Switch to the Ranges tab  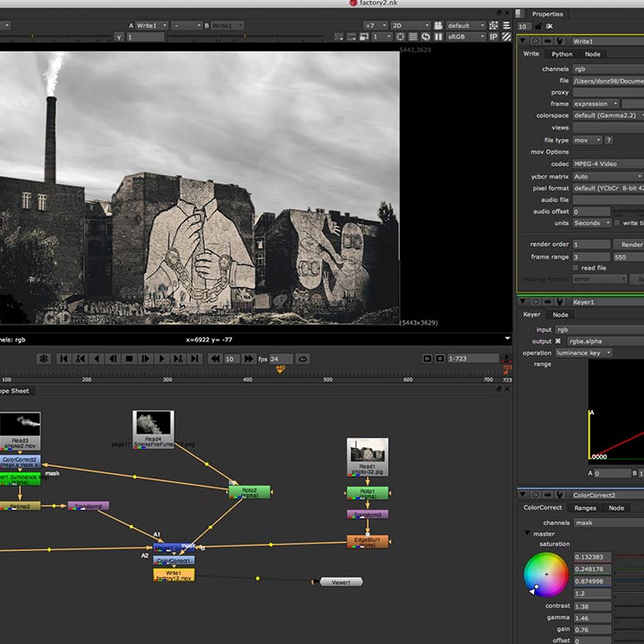tap(585, 508)
